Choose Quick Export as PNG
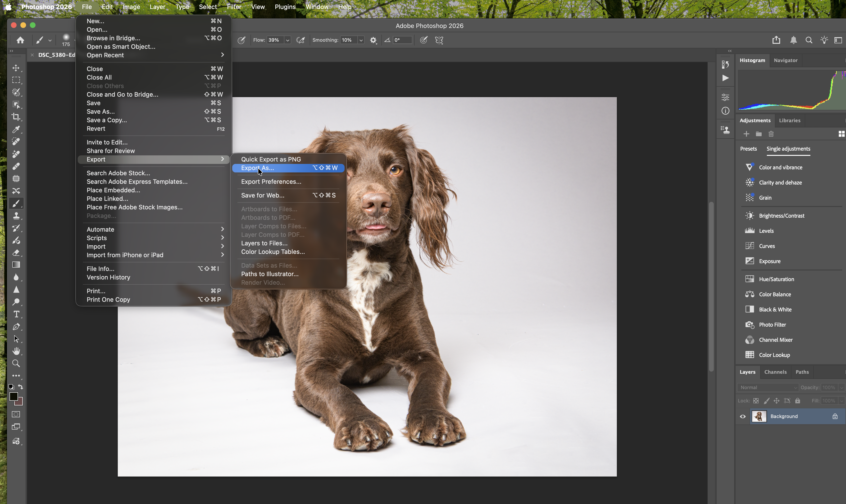Screen dimensions: 846x504 click(x=270, y=159)
